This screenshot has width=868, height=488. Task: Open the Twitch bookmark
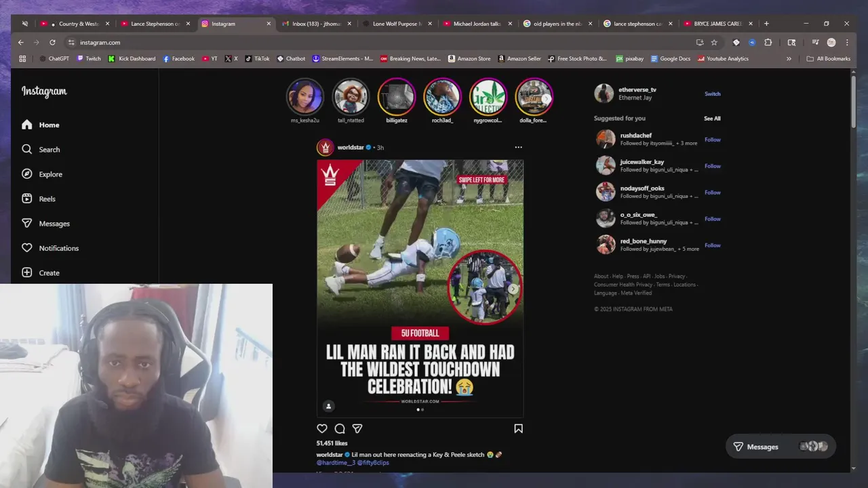pos(89,59)
